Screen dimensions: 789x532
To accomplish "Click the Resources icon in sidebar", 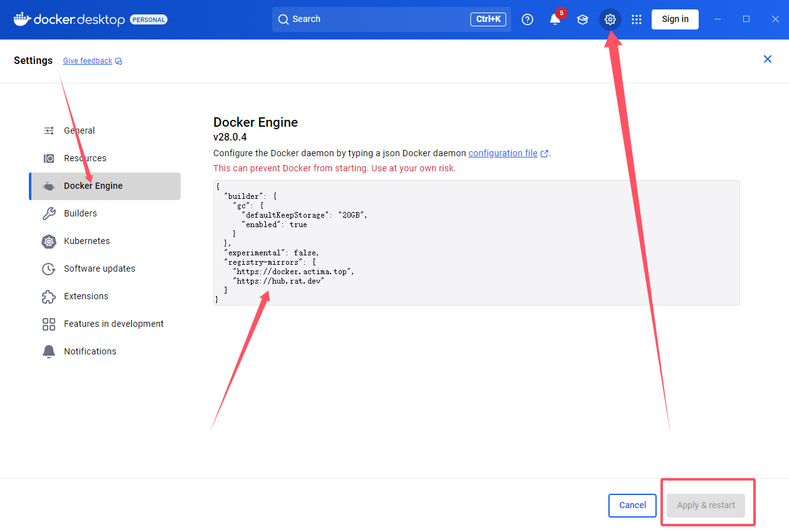I will pyautogui.click(x=49, y=158).
